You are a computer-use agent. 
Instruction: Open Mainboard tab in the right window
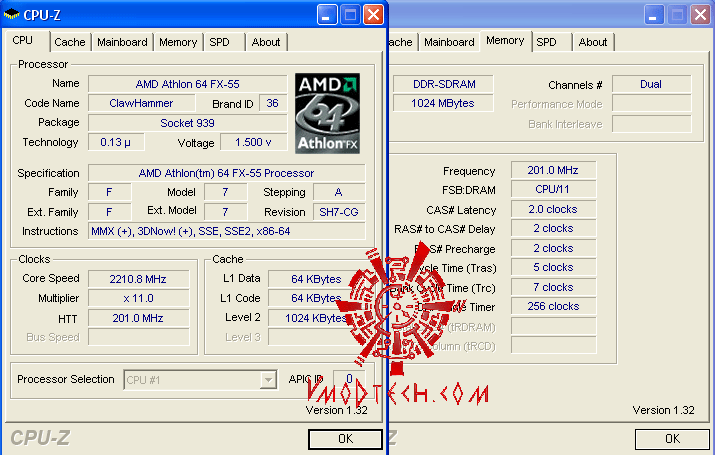[449, 42]
